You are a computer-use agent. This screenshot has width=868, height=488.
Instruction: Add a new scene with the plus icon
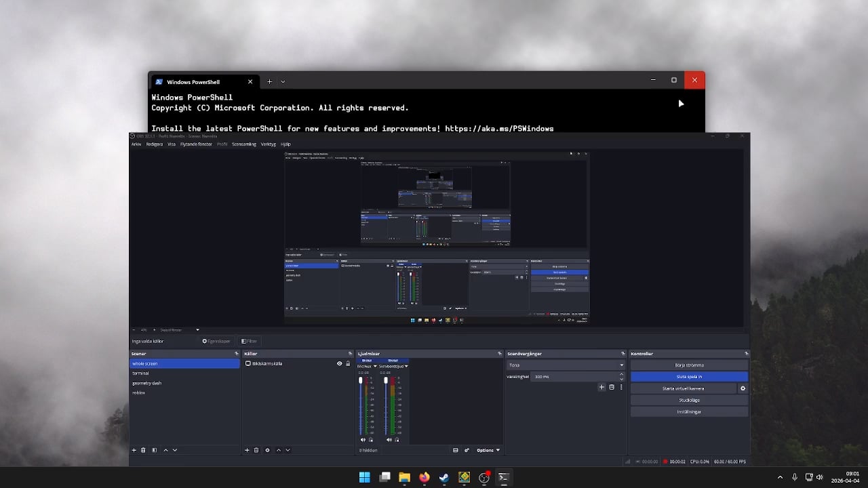pyautogui.click(x=134, y=450)
